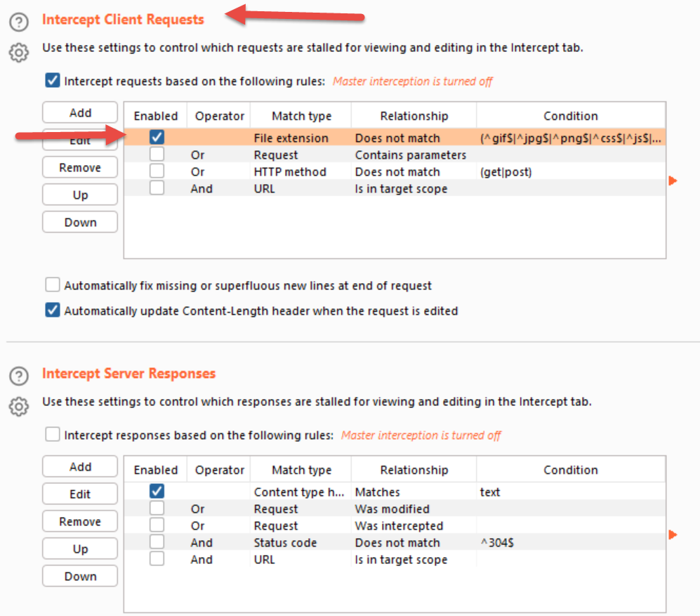Click Add button in client requests rules
The height and width of the screenshot is (616, 700).
coord(80,113)
